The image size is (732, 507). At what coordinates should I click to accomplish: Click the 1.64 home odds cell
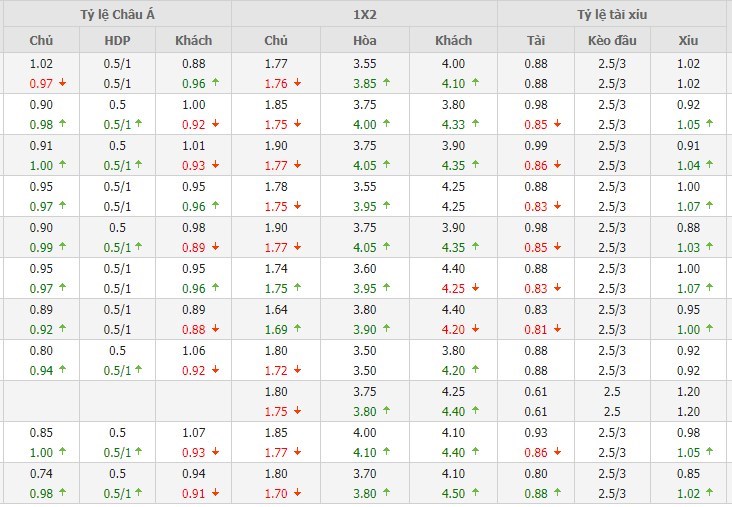click(x=275, y=309)
